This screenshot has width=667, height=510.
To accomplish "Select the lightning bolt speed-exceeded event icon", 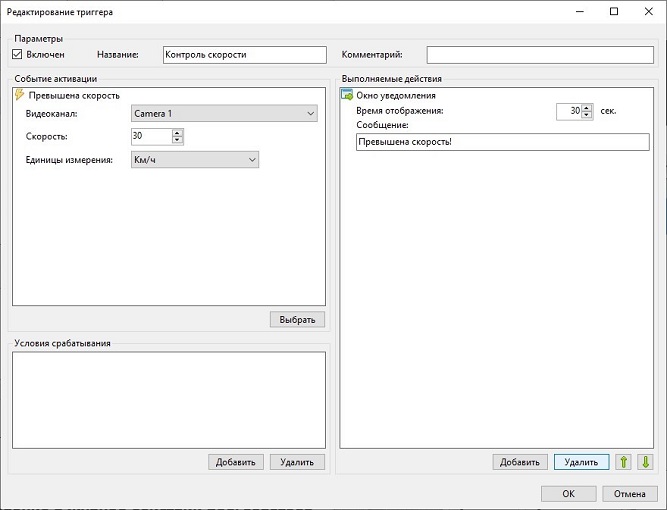I will [x=19, y=95].
